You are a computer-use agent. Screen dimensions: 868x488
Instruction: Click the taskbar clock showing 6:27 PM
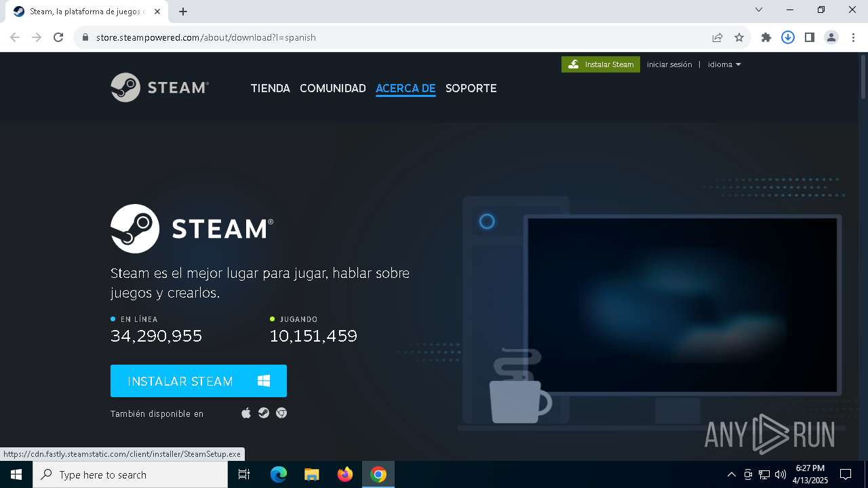[812, 474]
